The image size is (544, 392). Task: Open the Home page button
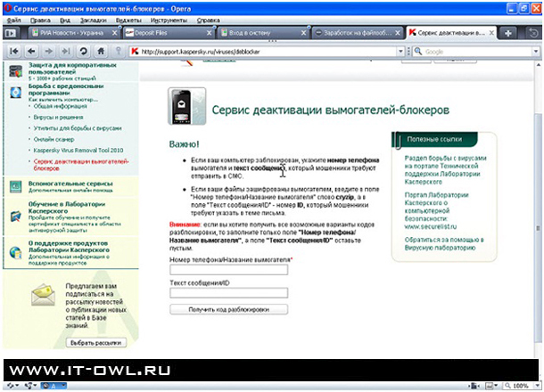coord(101,52)
